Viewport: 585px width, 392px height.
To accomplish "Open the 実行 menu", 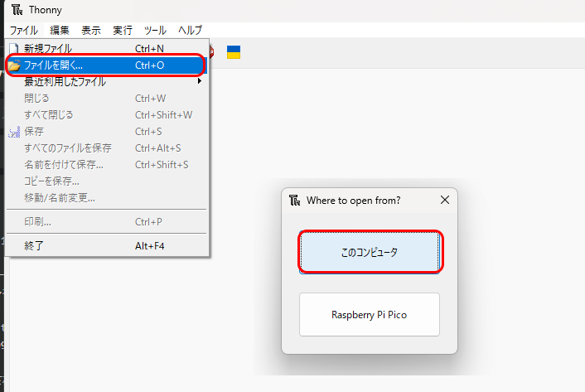I will (123, 30).
